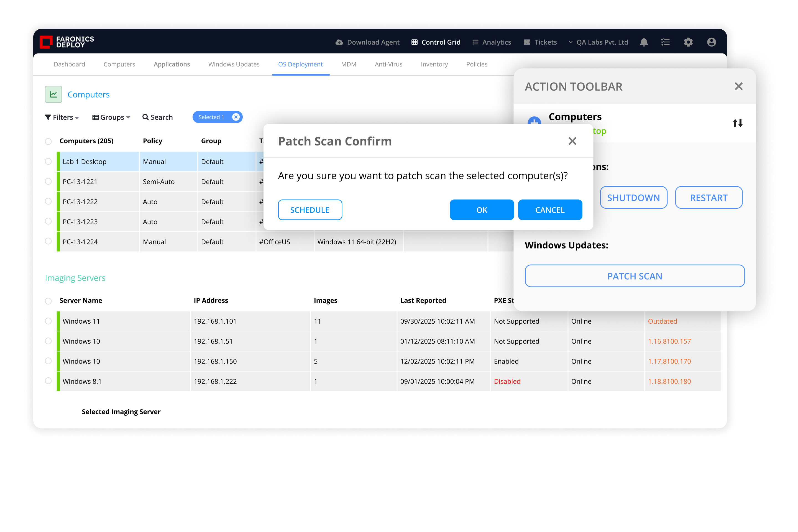Viewport: 798px width, 532px height.
Task: Click the Search magnifier icon
Action: [145, 117]
